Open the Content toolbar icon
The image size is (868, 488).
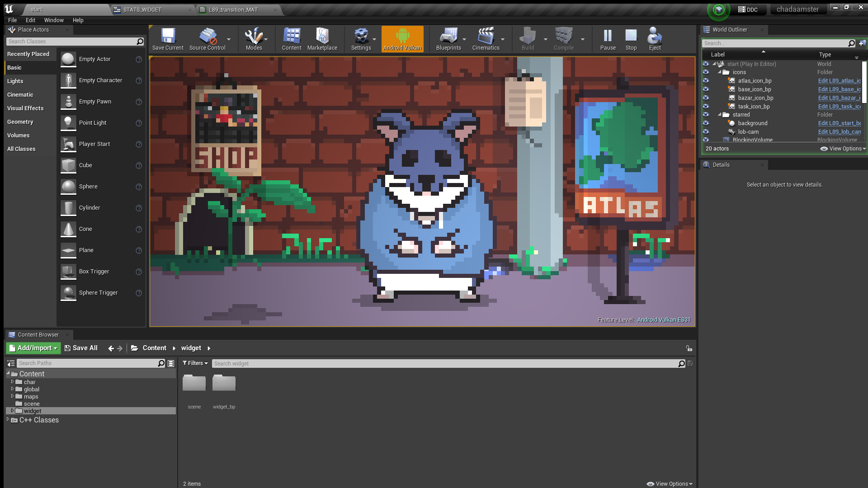tap(292, 39)
